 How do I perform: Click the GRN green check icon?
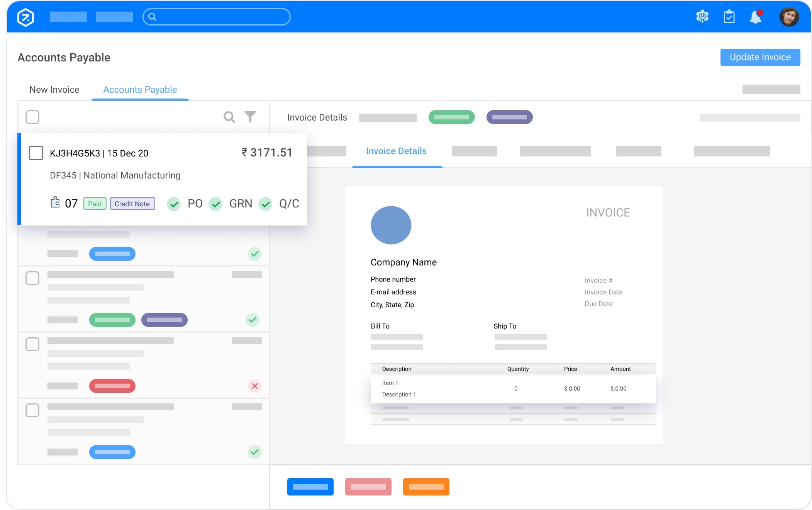click(x=215, y=204)
